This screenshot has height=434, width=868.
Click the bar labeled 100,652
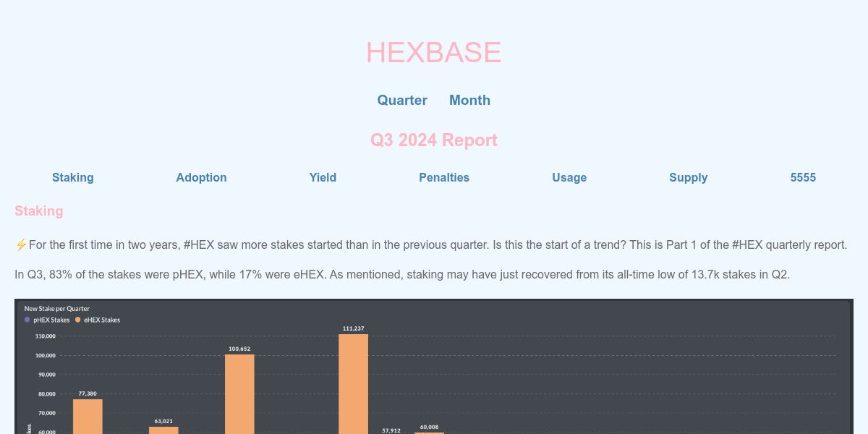coord(239,393)
